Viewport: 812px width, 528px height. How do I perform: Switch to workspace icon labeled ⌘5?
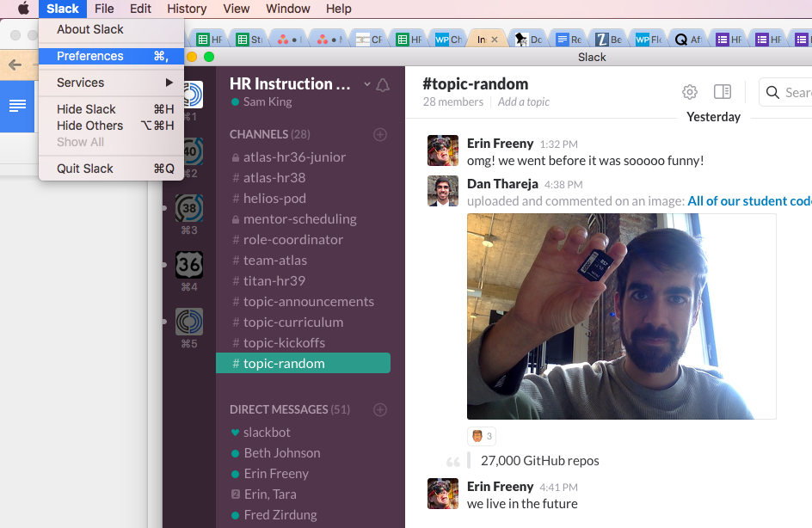(189, 322)
